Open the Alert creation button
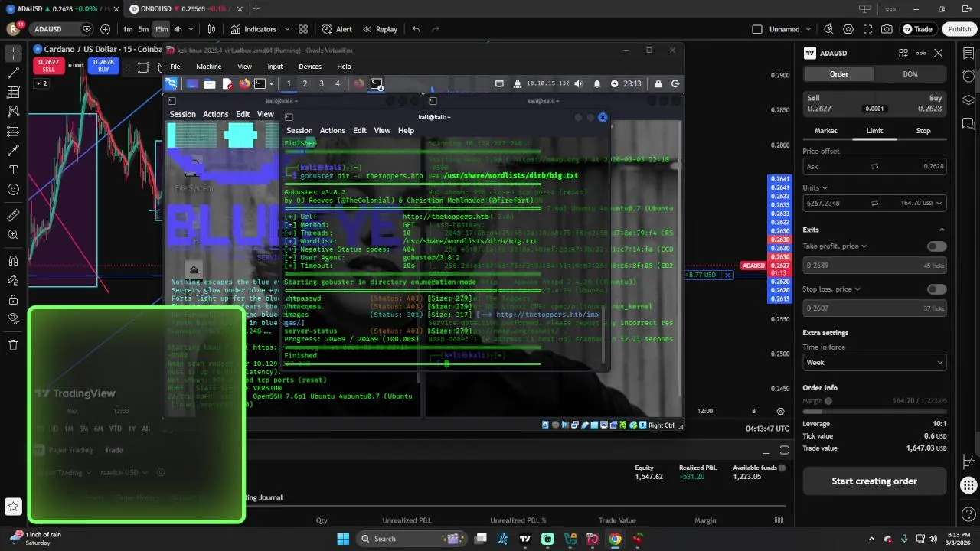This screenshot has height=551, width=980. (x=337, y=29)
